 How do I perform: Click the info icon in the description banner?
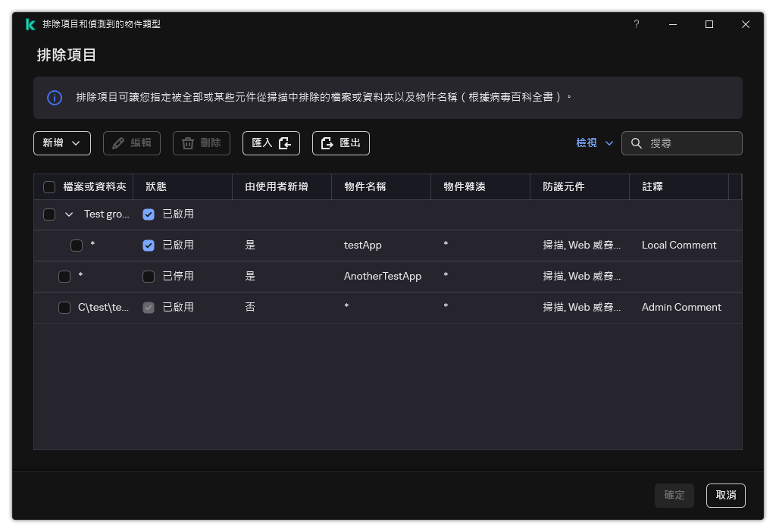click(x=54, y=97)
